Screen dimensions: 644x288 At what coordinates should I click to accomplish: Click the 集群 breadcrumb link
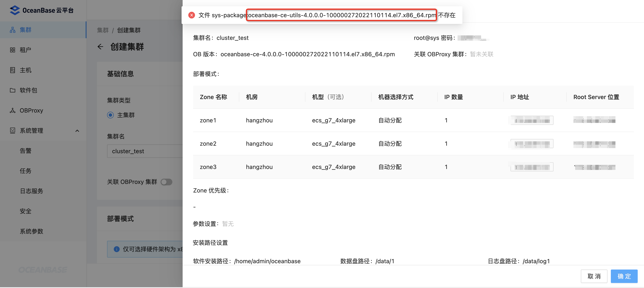coord(103,30)
